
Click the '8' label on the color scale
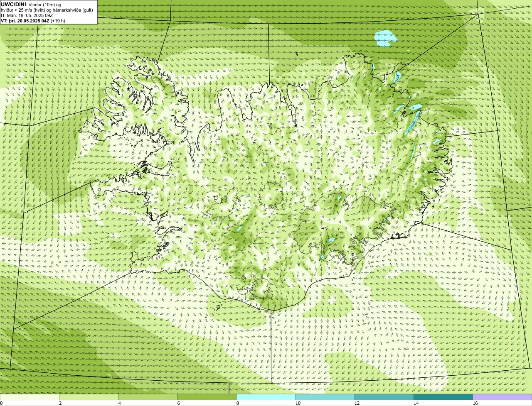(x=238, y=403)
